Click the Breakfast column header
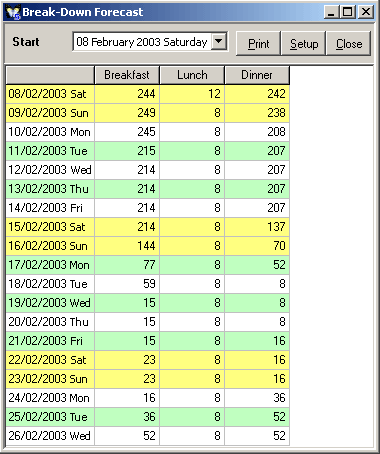380x454 pixels. pos(127,75)
